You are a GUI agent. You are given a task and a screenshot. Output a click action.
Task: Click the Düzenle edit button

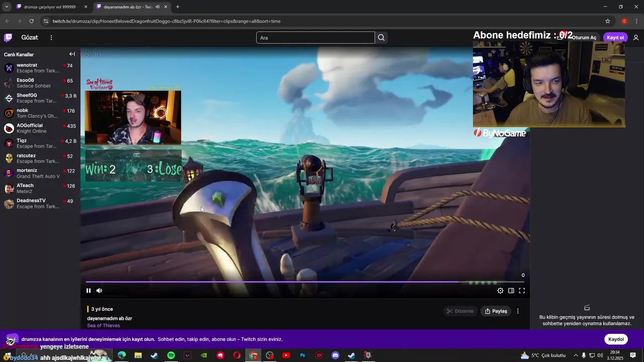459,311
